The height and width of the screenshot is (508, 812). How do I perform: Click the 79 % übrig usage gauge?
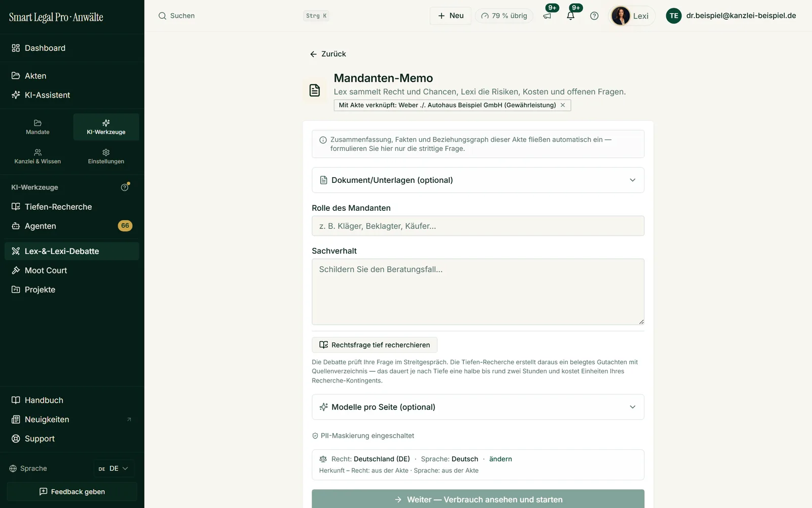click(504, 16)
